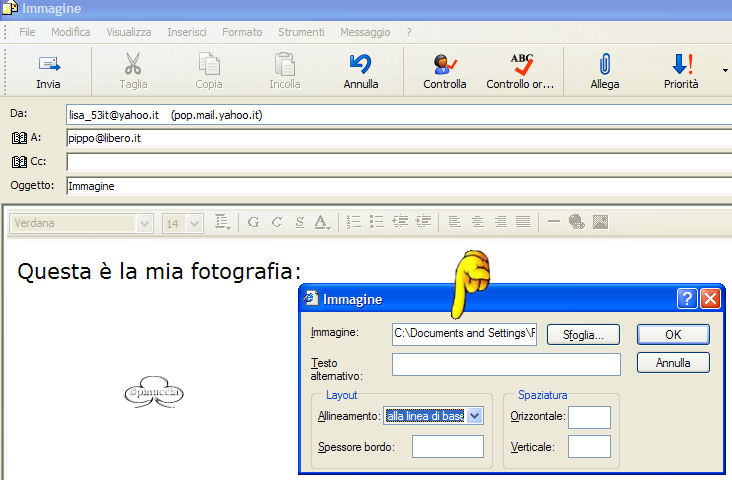
Task: Center the text
Action: point(477,222)
